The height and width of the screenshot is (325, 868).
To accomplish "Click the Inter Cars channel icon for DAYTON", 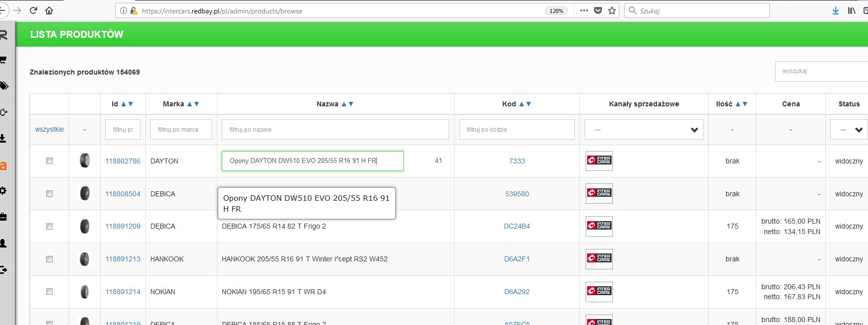I will pos(599,161).
